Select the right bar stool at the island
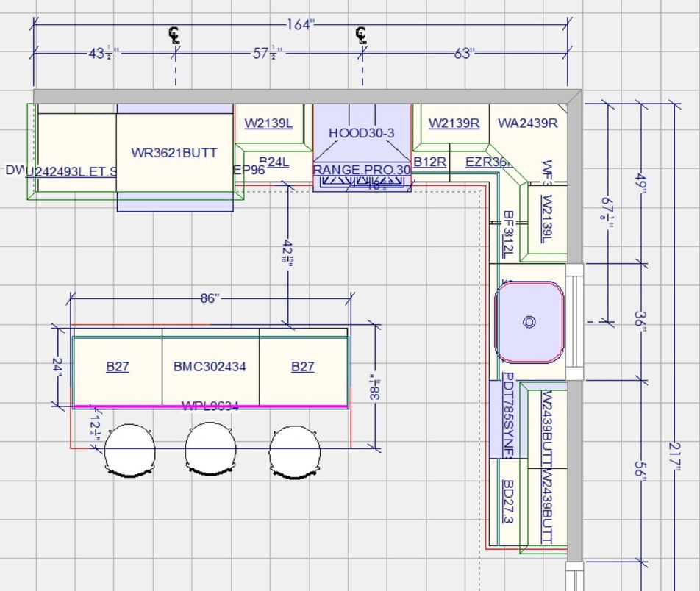 click(x=296, y=449)
